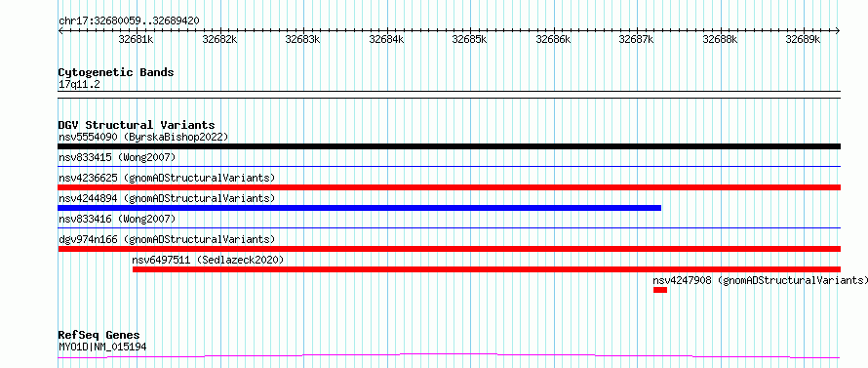
Task: Open nsv5554090 (ByrskaBishop2022) variant label
Action: tap(143, 137)
